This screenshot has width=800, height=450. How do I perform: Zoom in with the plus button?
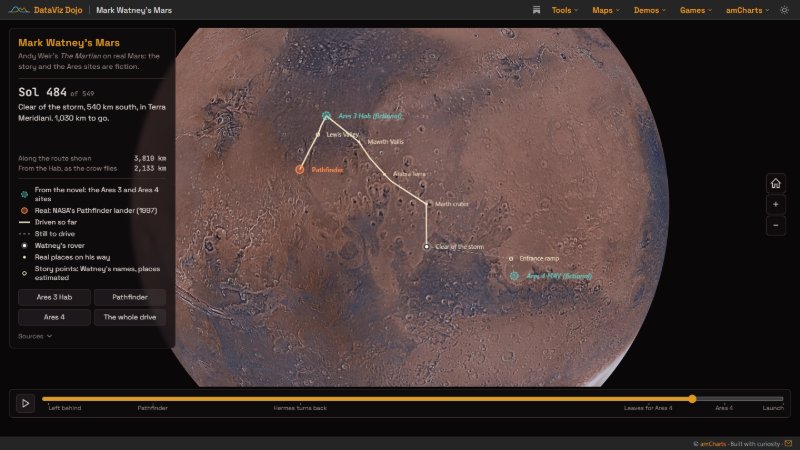click(x=776, y=204)
